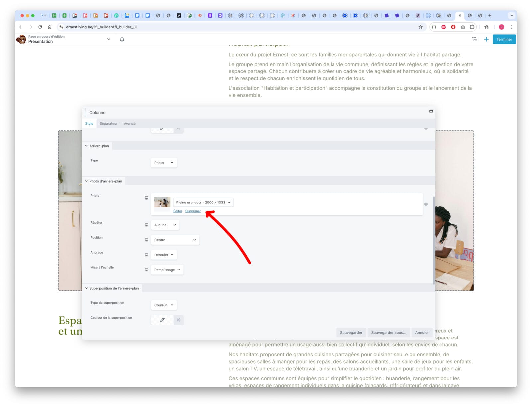Click the Sauvegarder button

[351, 333]
